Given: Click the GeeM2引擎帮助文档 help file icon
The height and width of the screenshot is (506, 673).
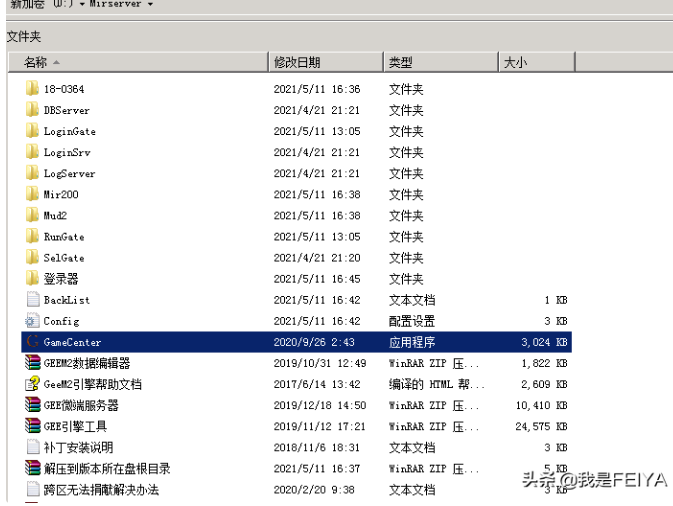Looking at the screenshot, I should [x=33, y=384].
